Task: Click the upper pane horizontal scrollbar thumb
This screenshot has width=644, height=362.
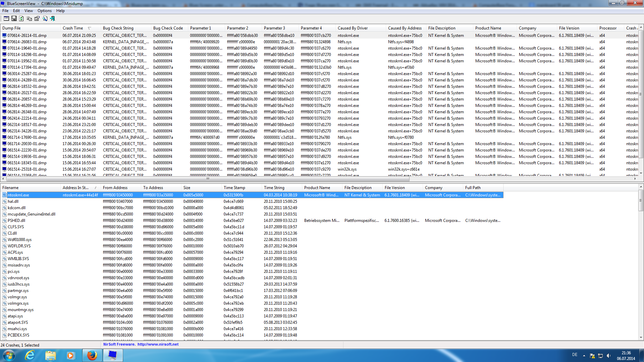Action: (207, 179)
